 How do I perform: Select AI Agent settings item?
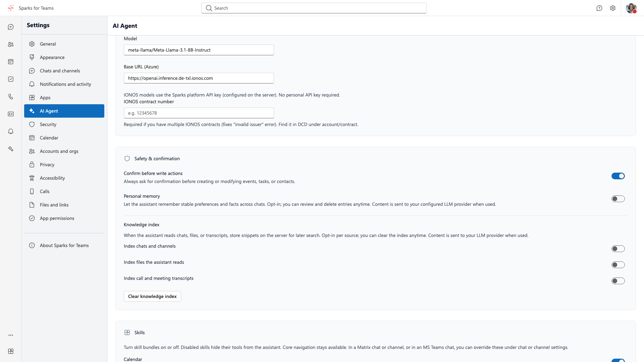64,111
